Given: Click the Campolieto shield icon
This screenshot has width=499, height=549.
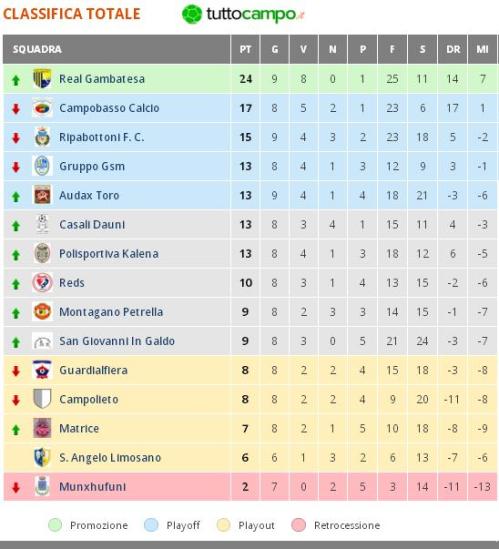Looking at the screenshot, I should pos(42,399).
